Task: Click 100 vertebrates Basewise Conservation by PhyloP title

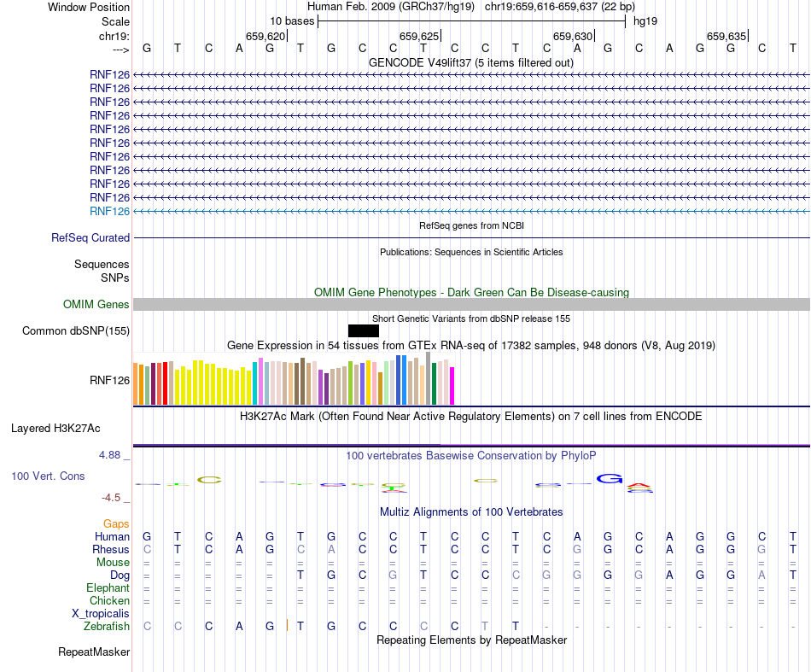Action: click(471, 456)
